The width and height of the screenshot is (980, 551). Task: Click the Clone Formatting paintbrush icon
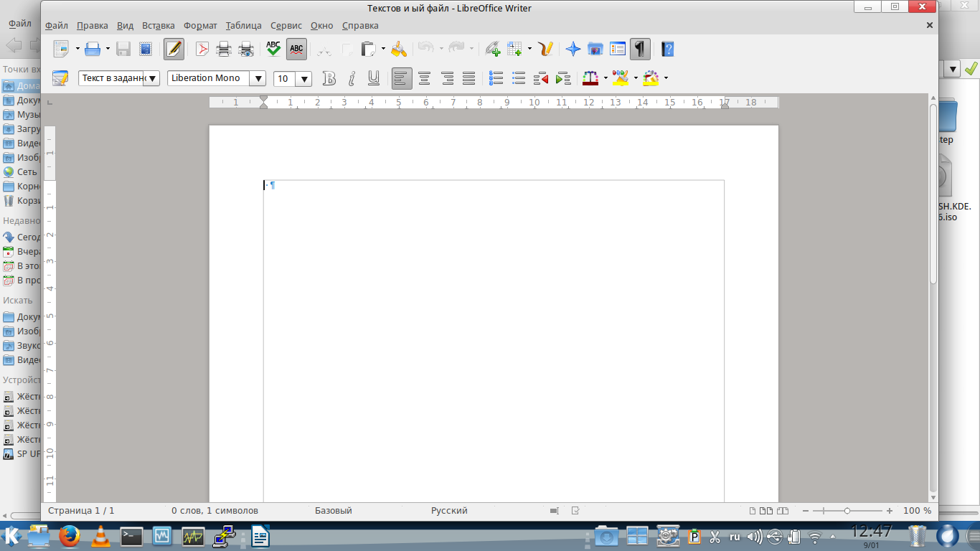pos(399,50)
